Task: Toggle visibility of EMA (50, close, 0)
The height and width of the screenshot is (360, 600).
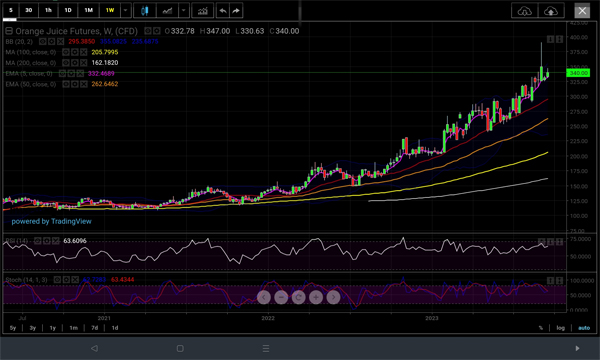Action: 66,84
